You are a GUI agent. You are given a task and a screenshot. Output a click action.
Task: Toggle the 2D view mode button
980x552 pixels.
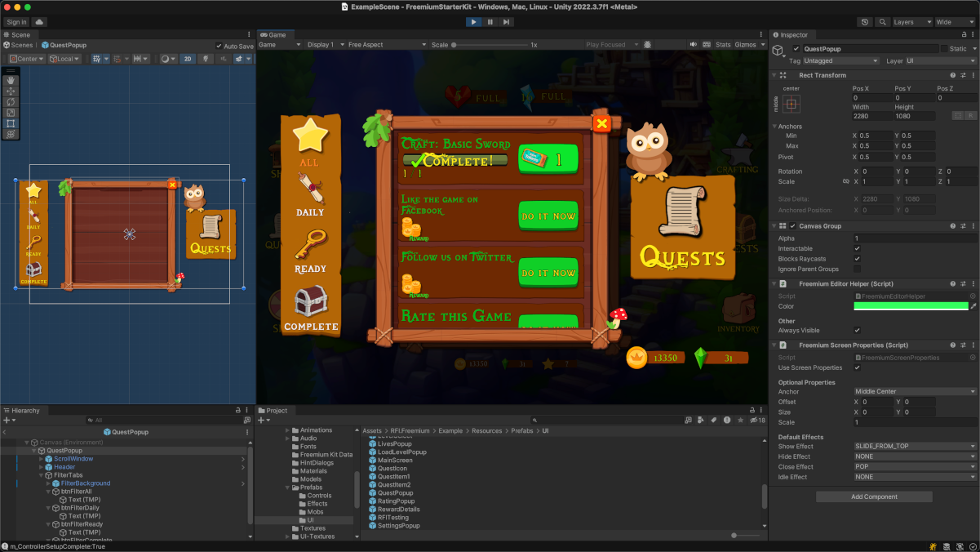point(187,59)
